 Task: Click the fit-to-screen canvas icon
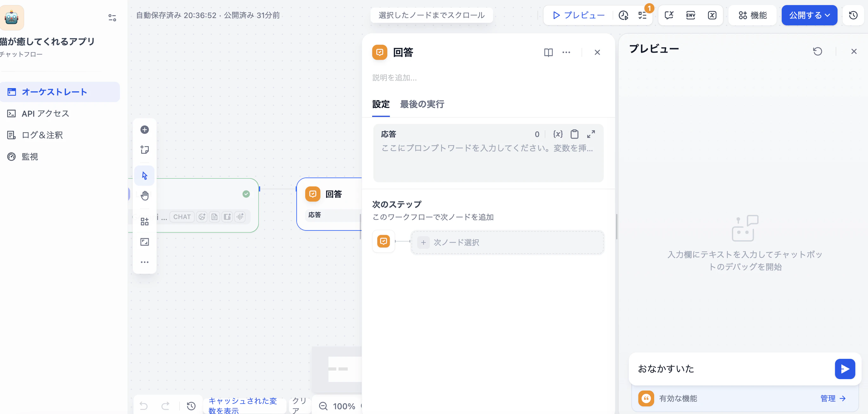coord(145,242)
